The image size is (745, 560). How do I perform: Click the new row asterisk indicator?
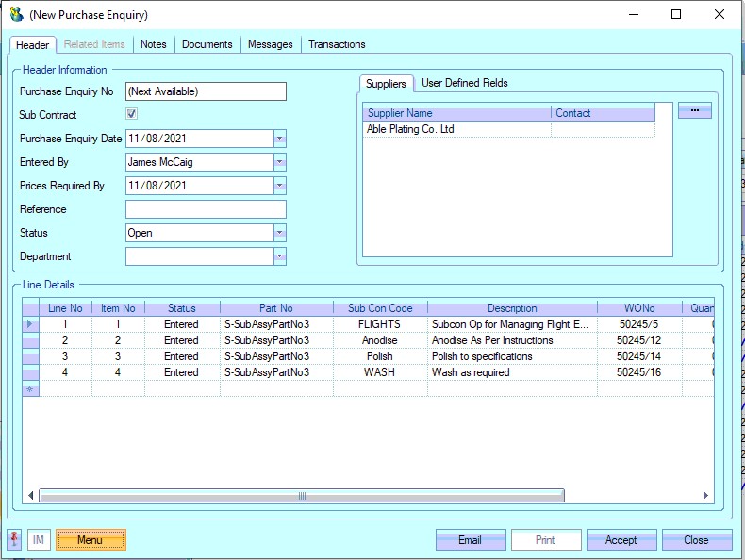pos(30,388)
